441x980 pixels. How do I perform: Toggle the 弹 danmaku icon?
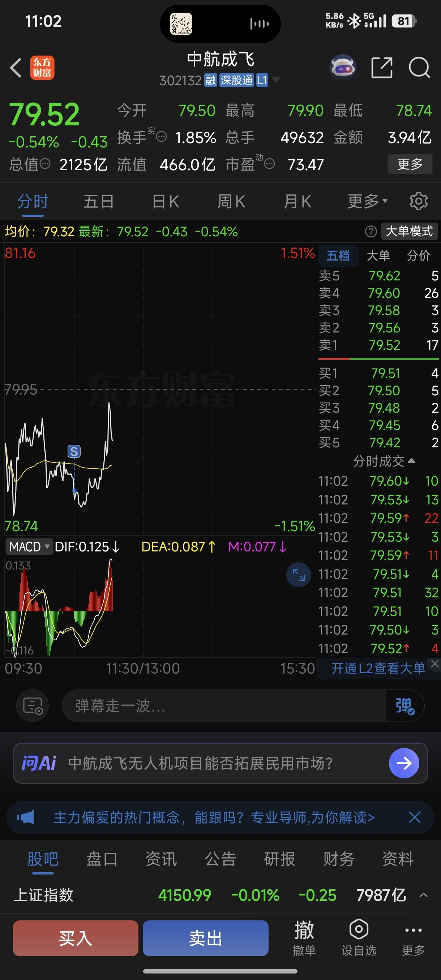click(405, 706)
